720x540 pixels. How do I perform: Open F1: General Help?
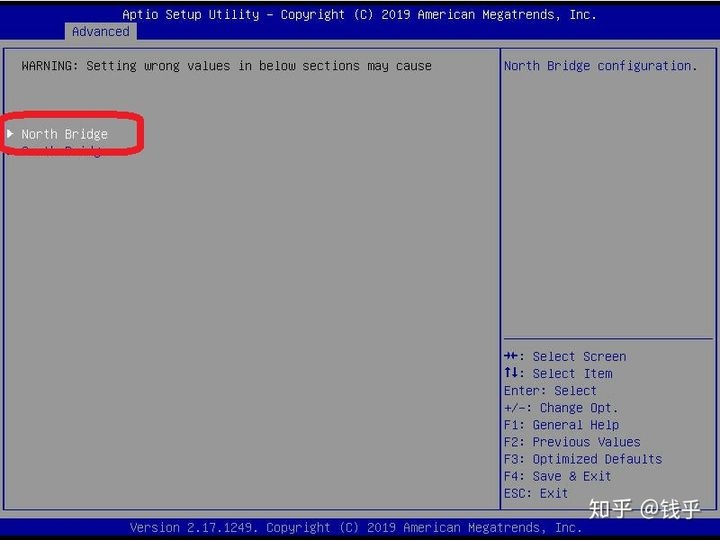tap(561, 425)
